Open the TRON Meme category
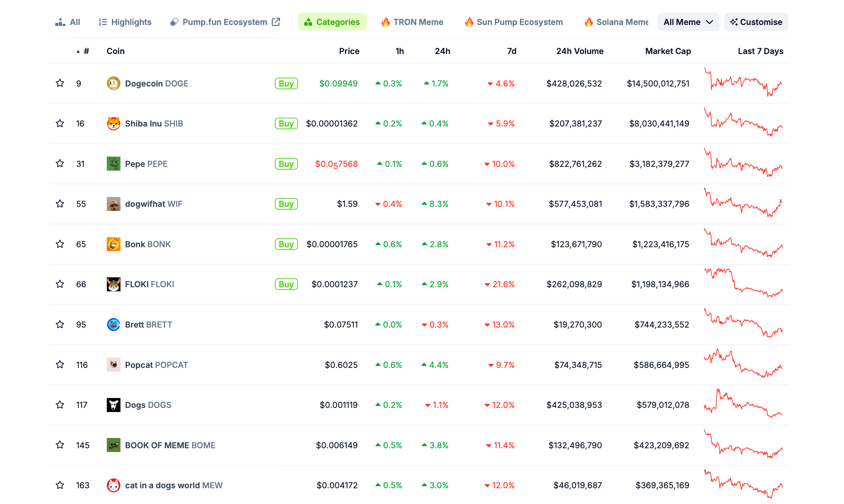This screenshot has height=504, width=844. point(412,22)
